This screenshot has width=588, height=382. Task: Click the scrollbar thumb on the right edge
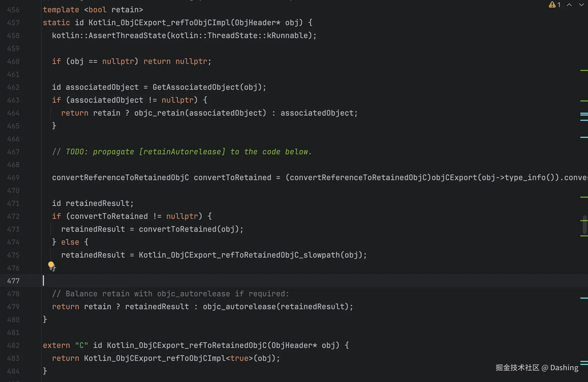click(x=584, y=224)
